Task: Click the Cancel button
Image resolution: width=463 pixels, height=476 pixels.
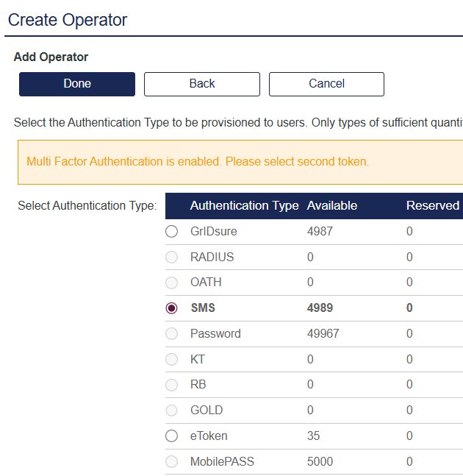Action: click(326, 84)
